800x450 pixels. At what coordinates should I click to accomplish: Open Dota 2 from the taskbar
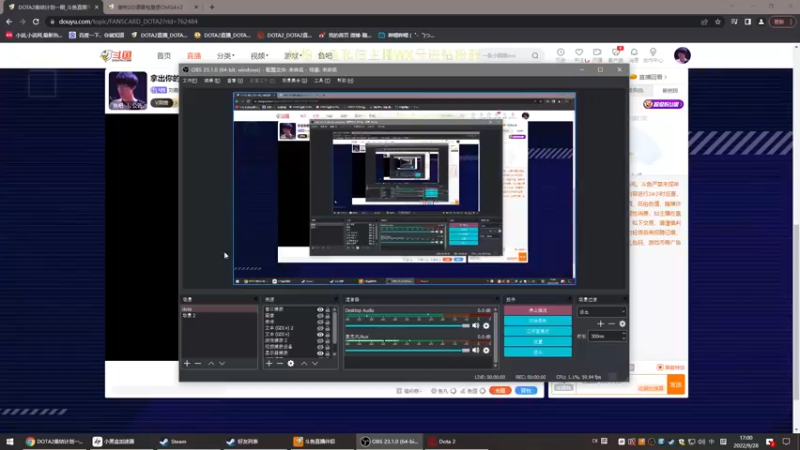[442, 441]
